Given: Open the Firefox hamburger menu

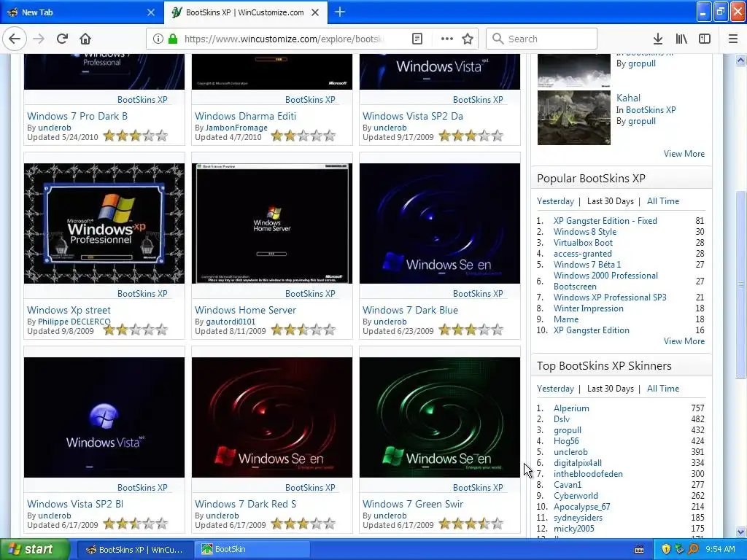Looking at the screenshot, I should (732, 39).
